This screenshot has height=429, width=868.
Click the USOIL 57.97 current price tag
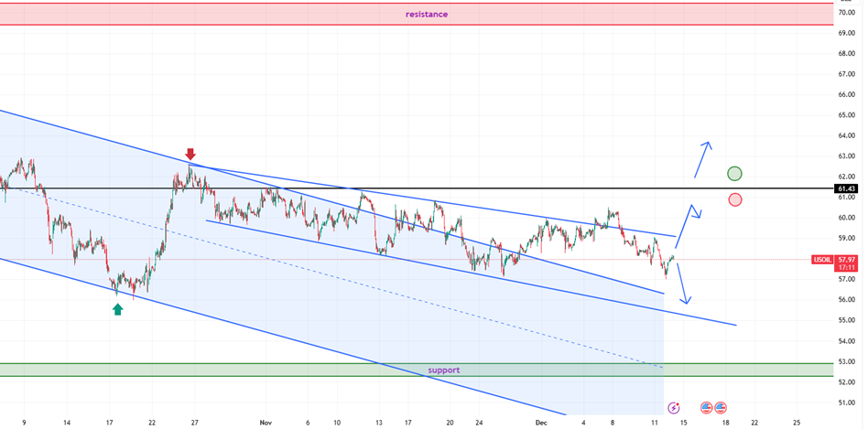click(837, 260)
